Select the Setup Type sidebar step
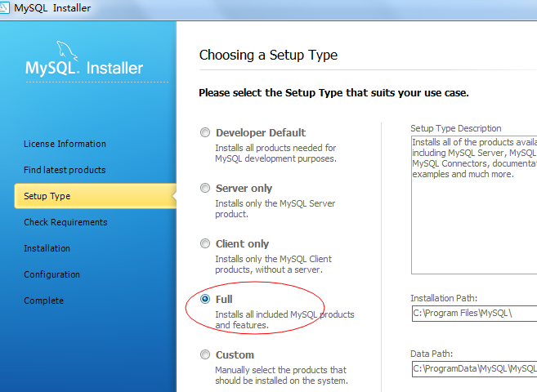 point(95,196)
